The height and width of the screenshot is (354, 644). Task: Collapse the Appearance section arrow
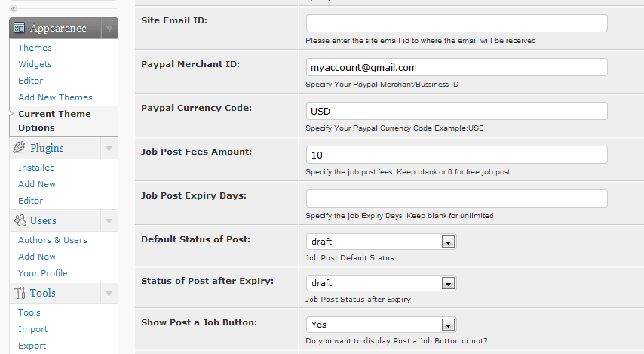click(109, 29)
